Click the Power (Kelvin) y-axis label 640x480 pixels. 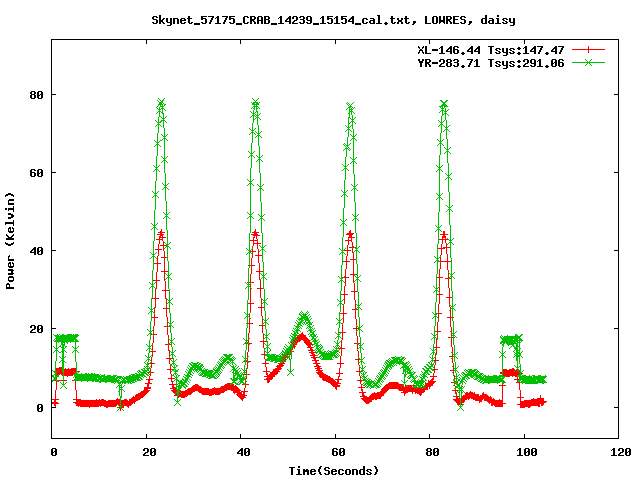tap(10, 241)
